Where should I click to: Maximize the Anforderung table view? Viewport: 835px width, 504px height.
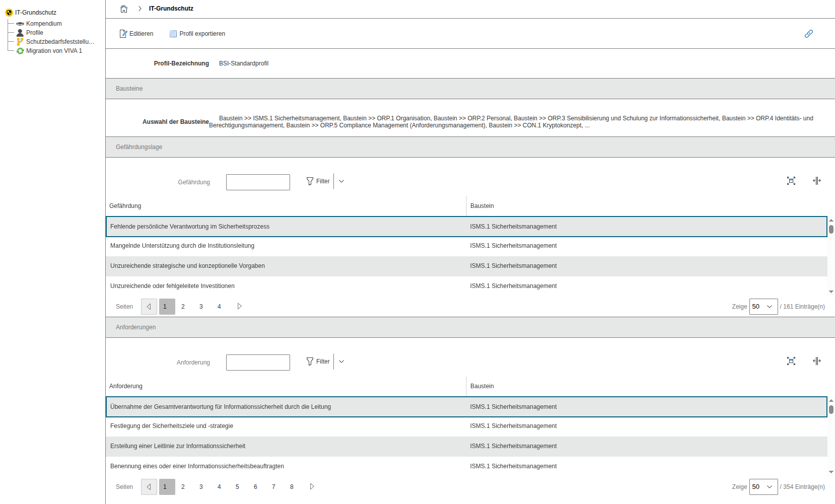click(791, 361)
